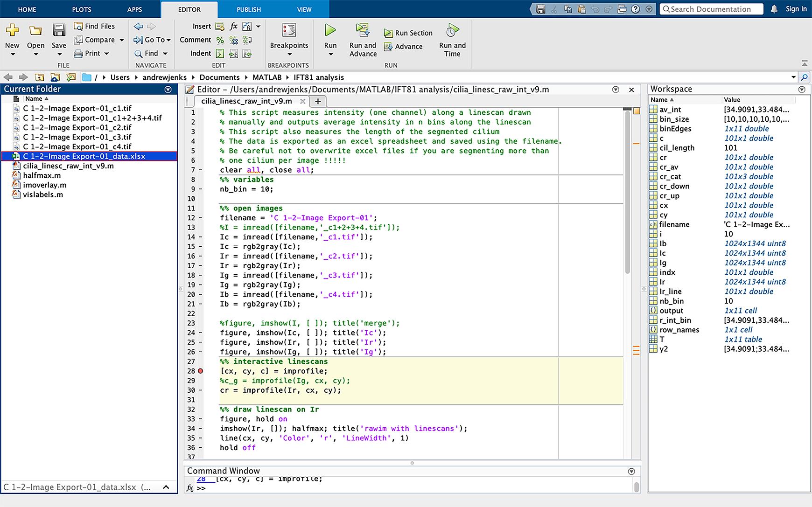Open the Command Window actions menu
Screen dimensions: 812x507
pyautogui.click(x=631, y=472)
